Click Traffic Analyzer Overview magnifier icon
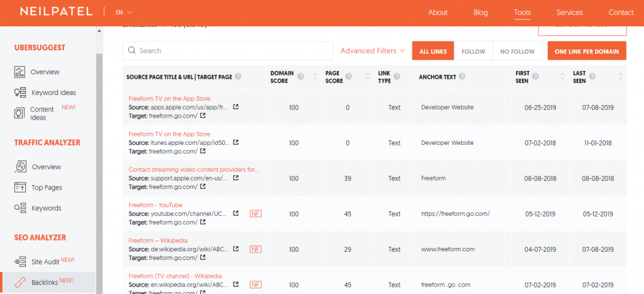Screen dimensions: 644x294 (20, 167)
